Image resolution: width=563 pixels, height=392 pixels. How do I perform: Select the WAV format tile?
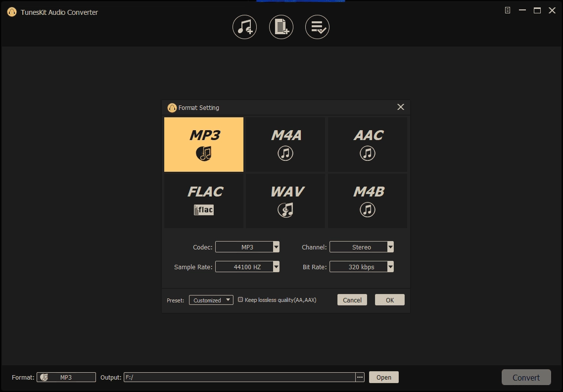pos(285,201)
